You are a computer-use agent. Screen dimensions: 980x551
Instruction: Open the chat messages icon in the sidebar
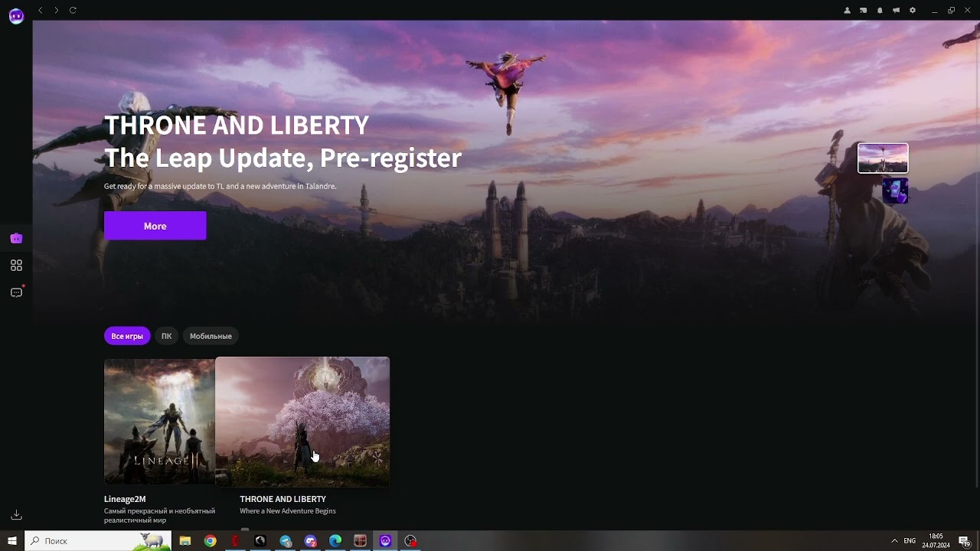(16, 292)
